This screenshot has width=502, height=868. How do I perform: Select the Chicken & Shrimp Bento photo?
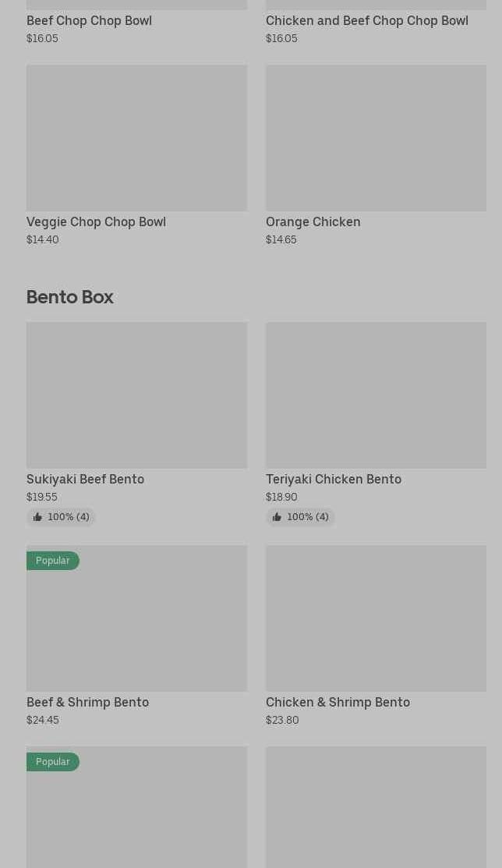click(376, 618)
